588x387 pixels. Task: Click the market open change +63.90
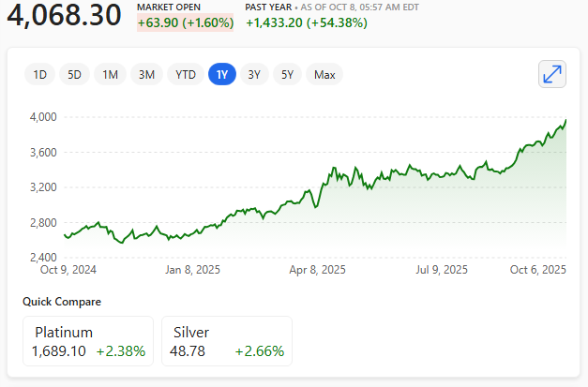click(185, 22)
